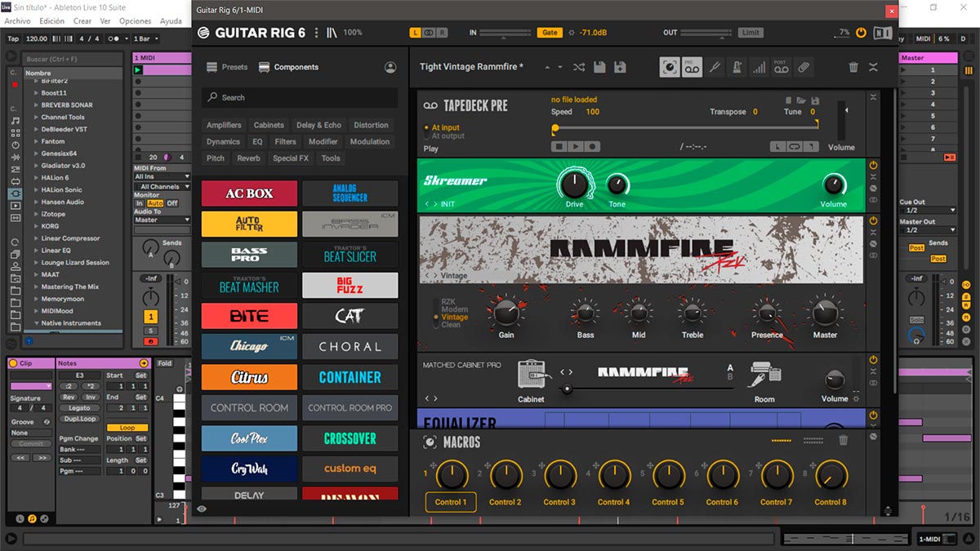Open the user account icon in browser
980x551 pixels.
pos(390,67)
